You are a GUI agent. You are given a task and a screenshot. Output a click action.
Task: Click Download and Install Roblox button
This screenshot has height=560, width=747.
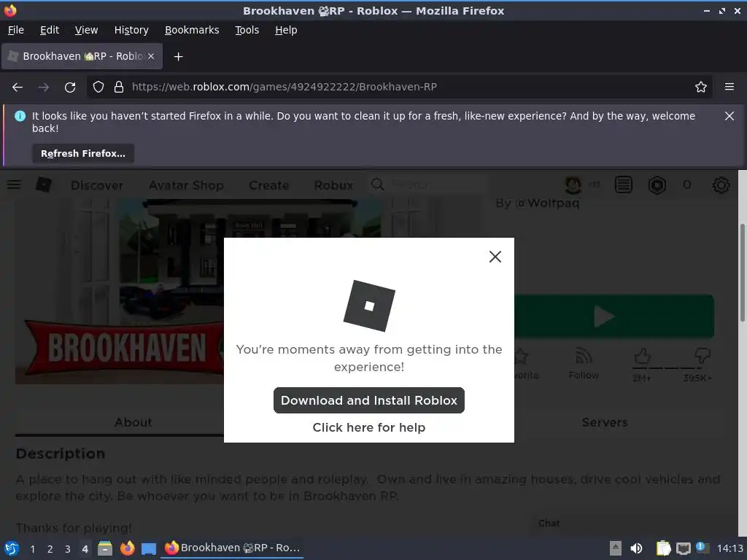(x=368, y=400)
